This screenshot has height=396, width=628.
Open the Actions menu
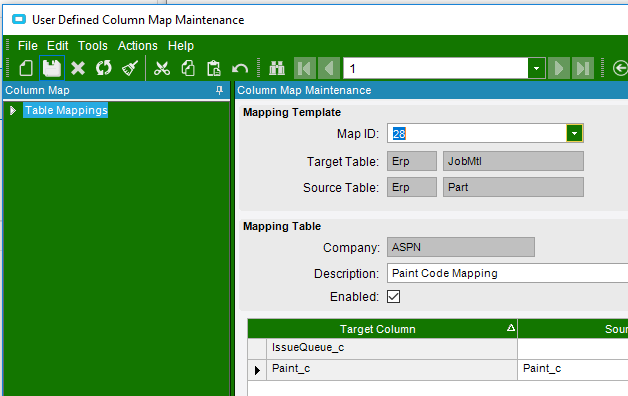coord(137,46)
